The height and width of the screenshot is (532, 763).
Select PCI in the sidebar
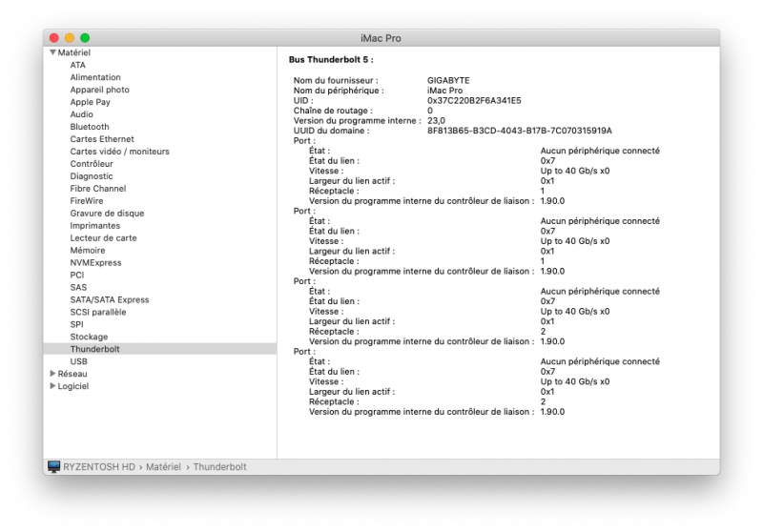coord(77,276)
